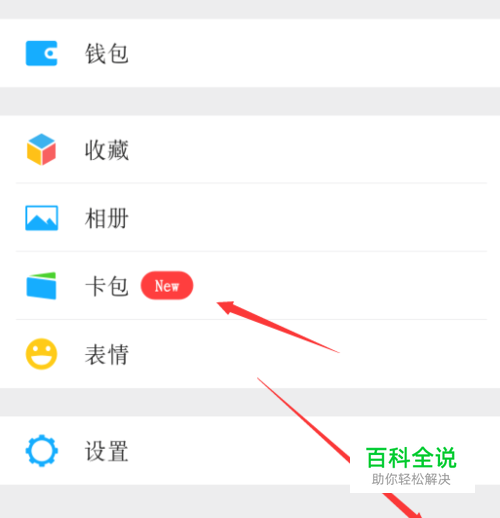Screen dimensions: 500x518
Task: Tap empty area of 设置 row
Action: pyautogui.click(x=233, y=451)
